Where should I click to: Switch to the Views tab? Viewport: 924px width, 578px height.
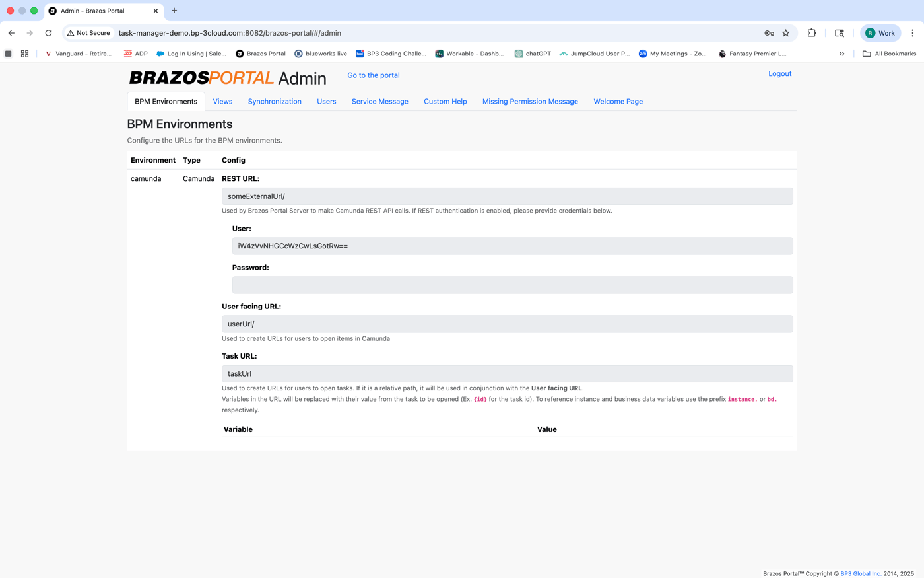click(x=222, y=102)
